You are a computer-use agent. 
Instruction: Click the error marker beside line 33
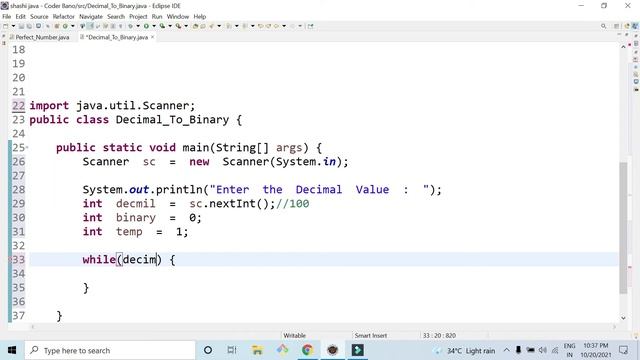click(10, 260)
